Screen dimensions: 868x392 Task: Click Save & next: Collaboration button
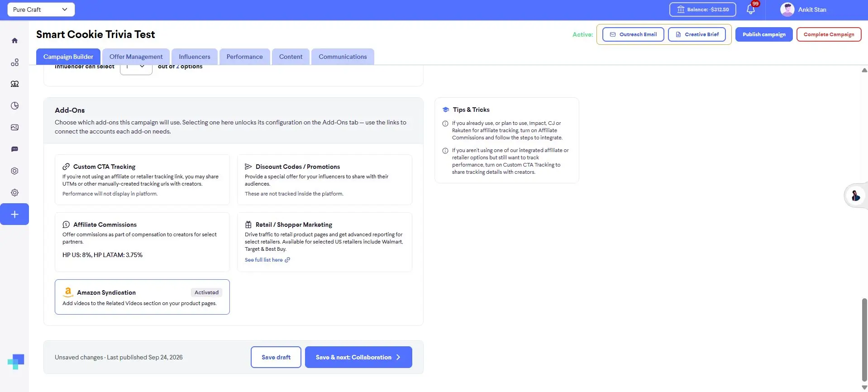[x=358, y=357]
